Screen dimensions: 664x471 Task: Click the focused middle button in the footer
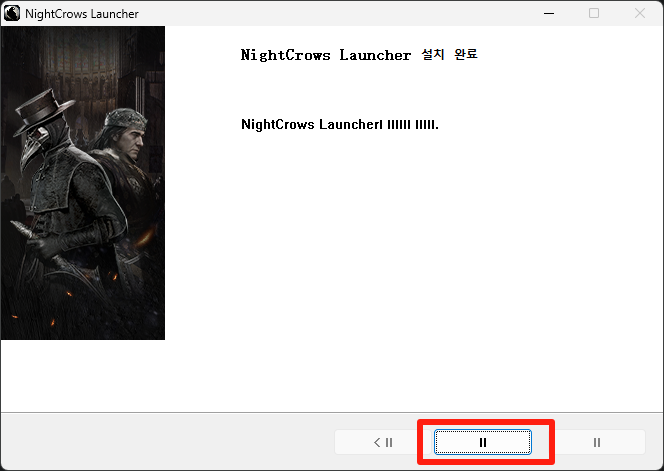482,442
